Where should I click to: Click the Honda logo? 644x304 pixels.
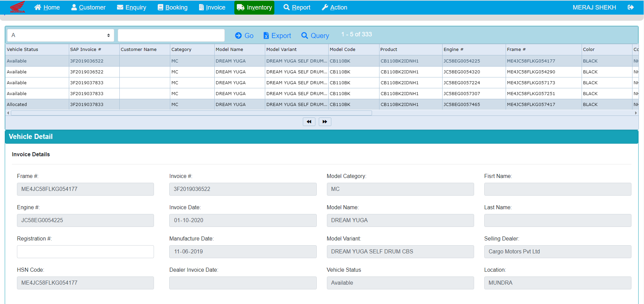click(18, 7)
